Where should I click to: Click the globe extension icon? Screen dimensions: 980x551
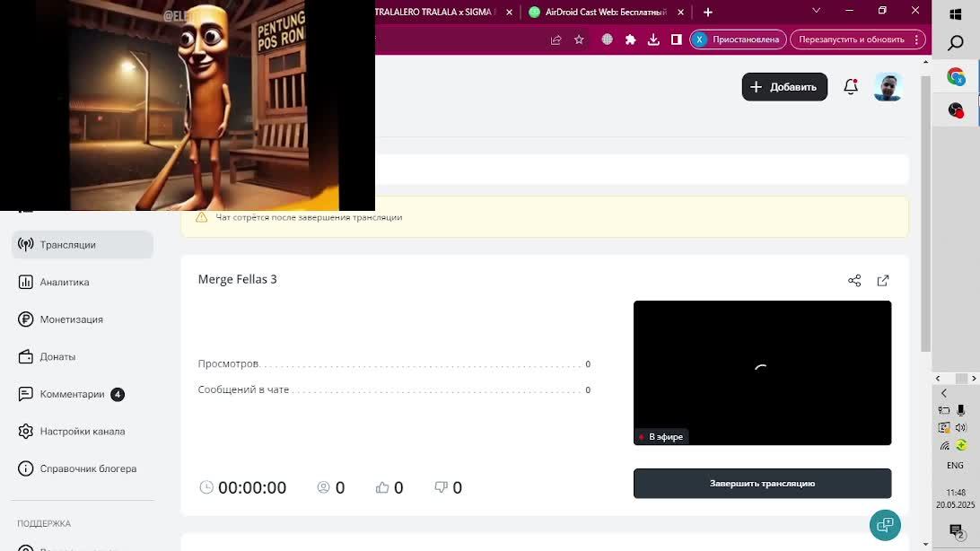(x=607, y=39)
